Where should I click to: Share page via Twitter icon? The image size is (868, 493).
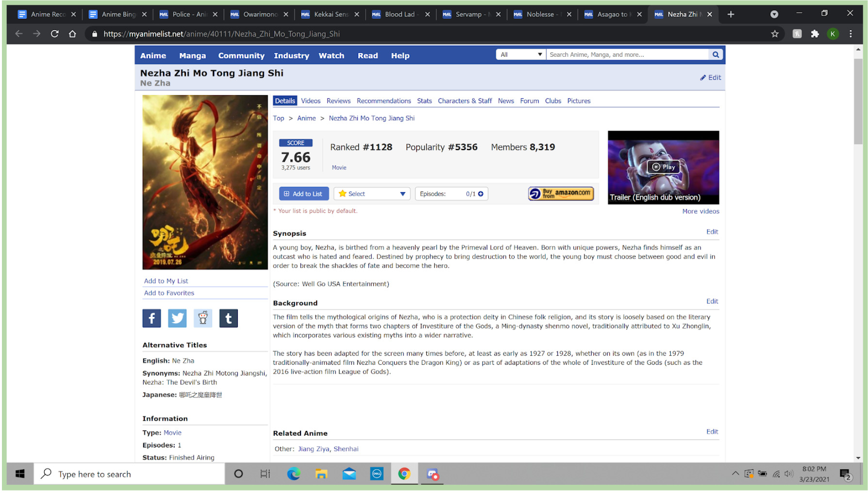coord(177,318)
